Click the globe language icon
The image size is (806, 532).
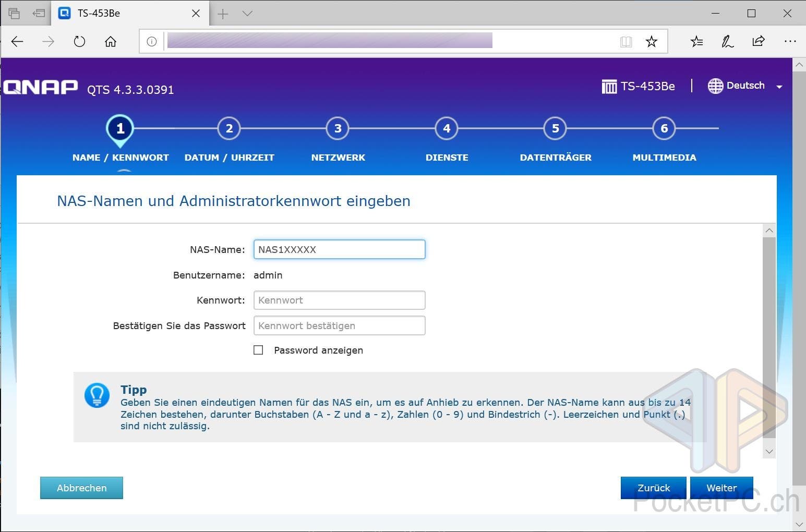[715, 86]
